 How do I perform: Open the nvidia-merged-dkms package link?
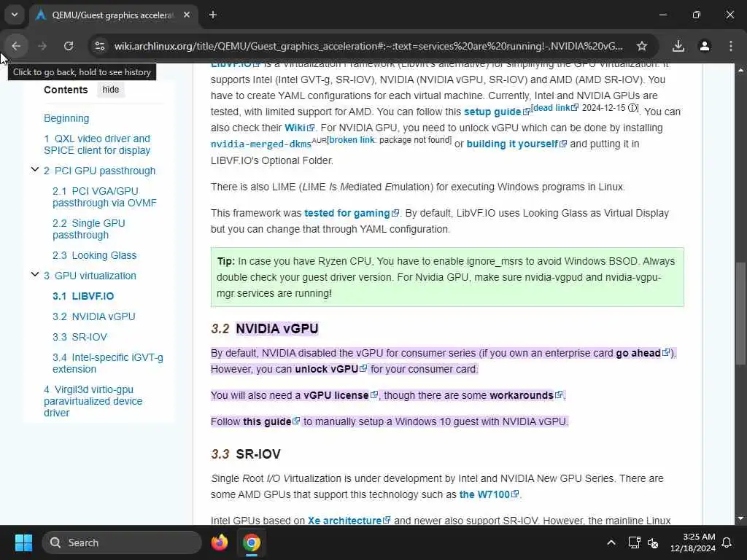click(x=261, y=144)
